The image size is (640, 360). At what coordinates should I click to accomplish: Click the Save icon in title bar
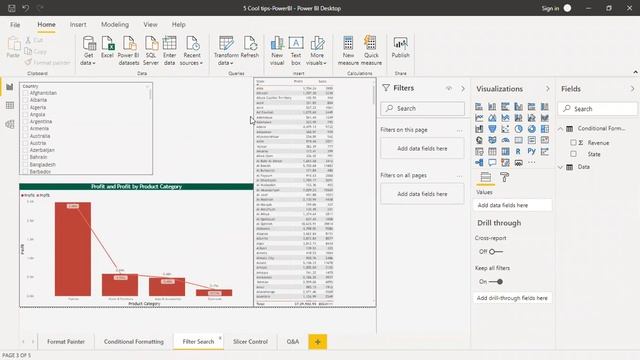pos(12,8)
